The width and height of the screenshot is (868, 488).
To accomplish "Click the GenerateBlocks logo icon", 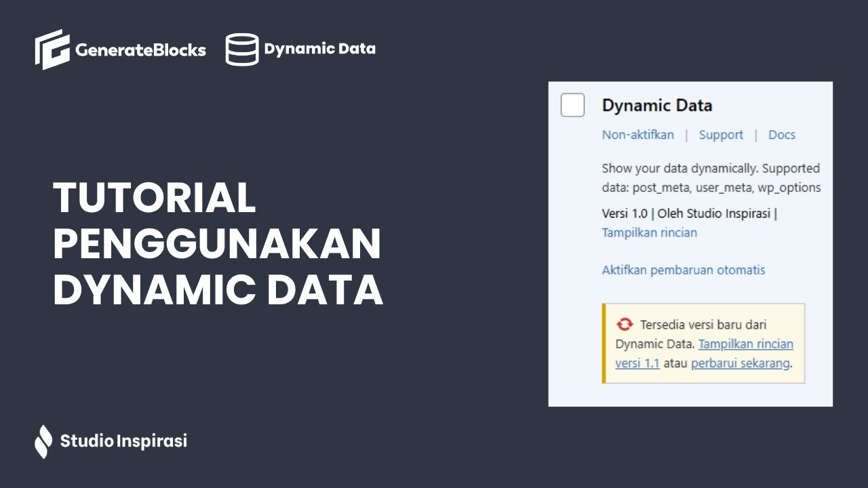I will 52,49.
